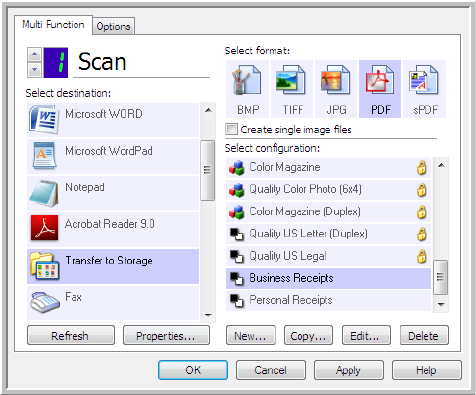
Task: Select the Fax machine icon
Action: coord(45,302)
